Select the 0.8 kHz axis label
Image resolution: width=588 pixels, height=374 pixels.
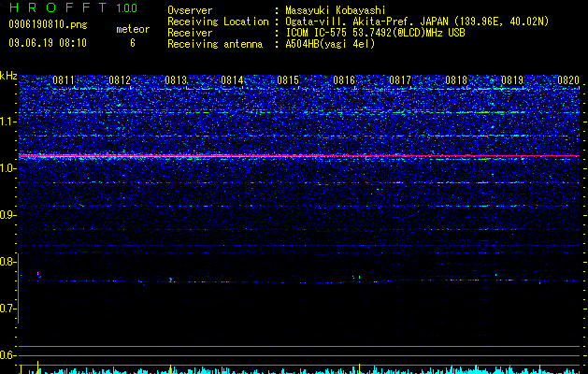(8, 262)
